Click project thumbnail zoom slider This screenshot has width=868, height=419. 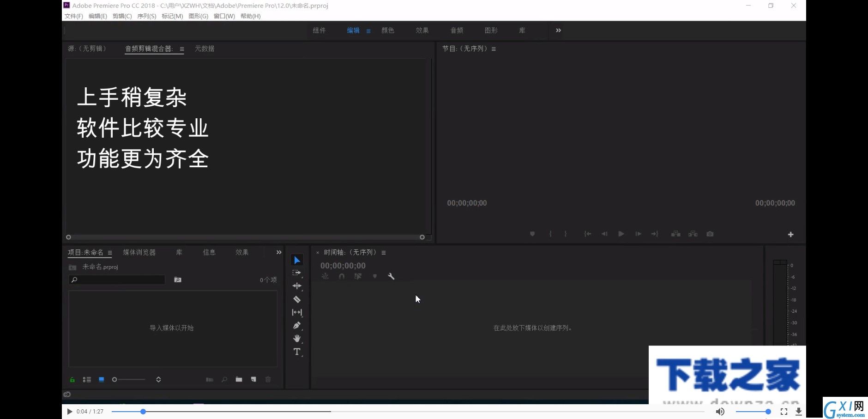(129, 380)
